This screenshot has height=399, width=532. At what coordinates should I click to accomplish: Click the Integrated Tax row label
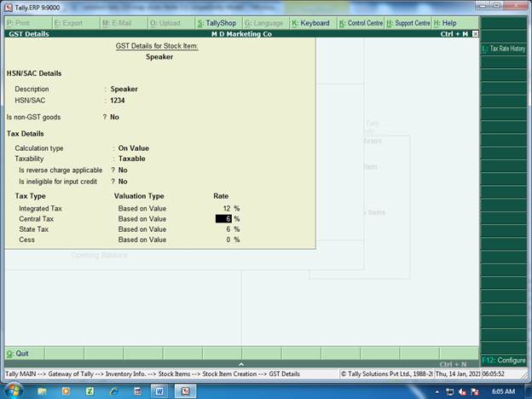click(x=40, y=208)
